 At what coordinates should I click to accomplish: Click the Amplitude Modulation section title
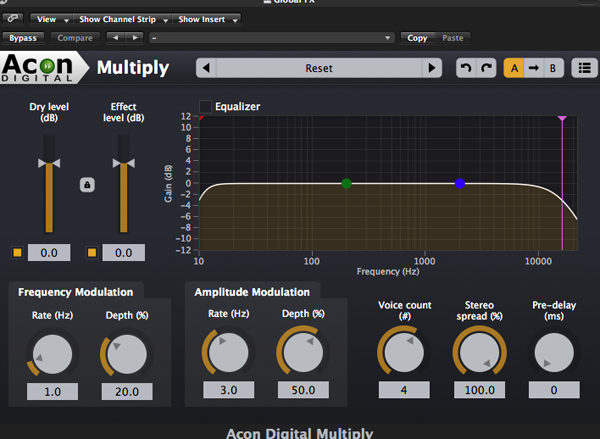[252, 292]
